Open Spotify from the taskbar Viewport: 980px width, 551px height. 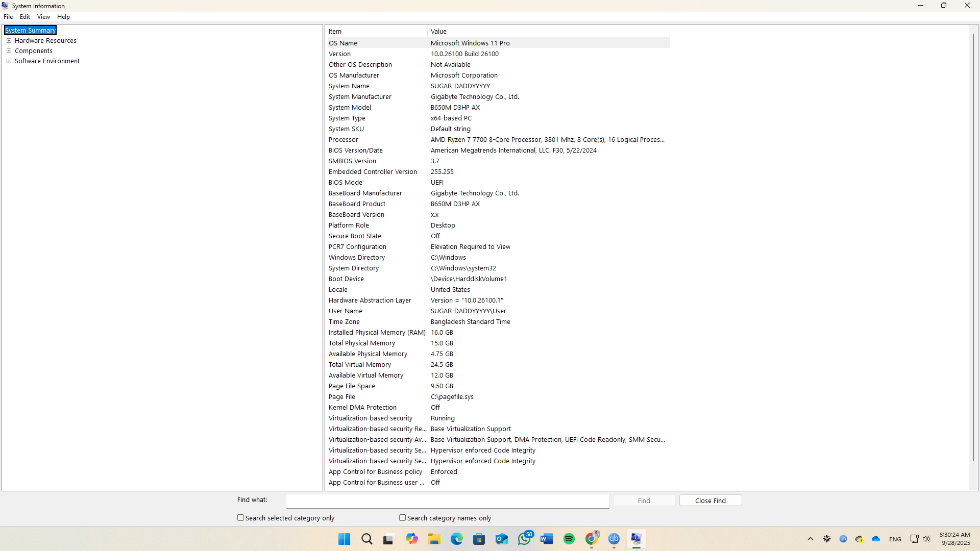point(569,539)
